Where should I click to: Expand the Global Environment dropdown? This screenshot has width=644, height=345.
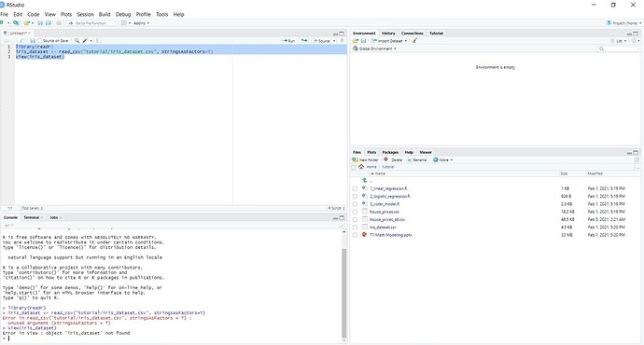(374, 48)
